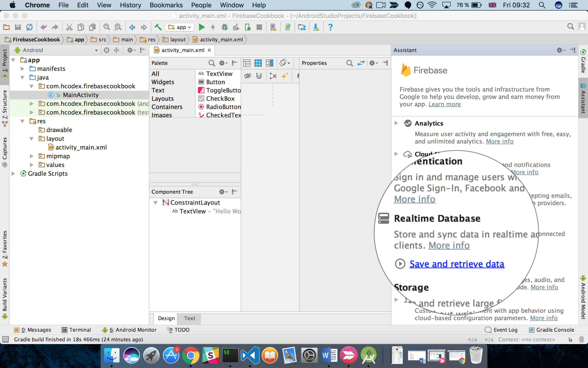Open the Terminal tool window tab
588x368 pixels.
[76, 330]
